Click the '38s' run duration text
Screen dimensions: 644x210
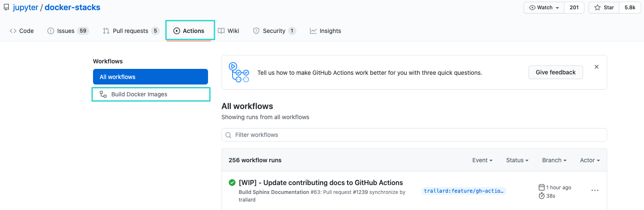[x=551, y=196]
